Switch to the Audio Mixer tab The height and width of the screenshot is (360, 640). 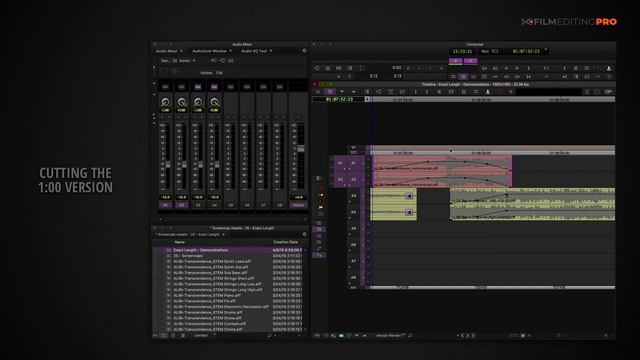pyautogui.click(x=167, y=51)
